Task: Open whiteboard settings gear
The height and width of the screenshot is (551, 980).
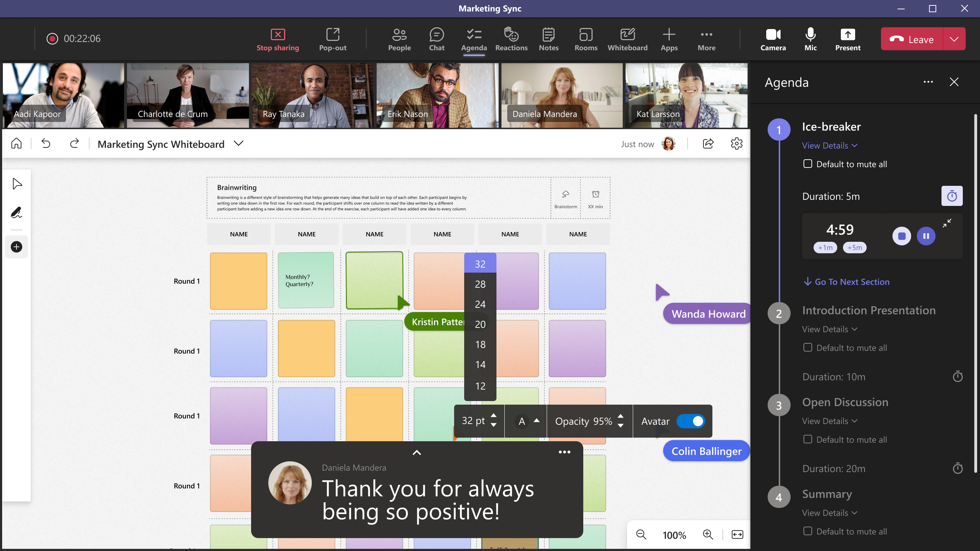Action: 736,143
